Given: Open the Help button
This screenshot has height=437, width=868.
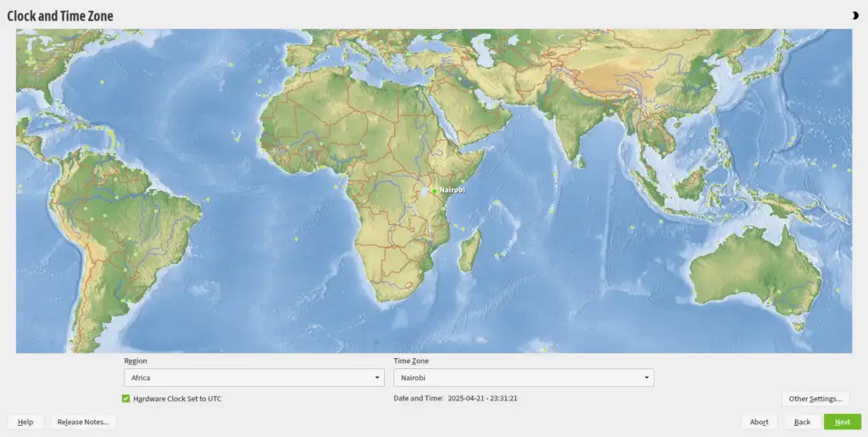Looking at the screenshot, I should pyautogui.click(x=25, y=422).
